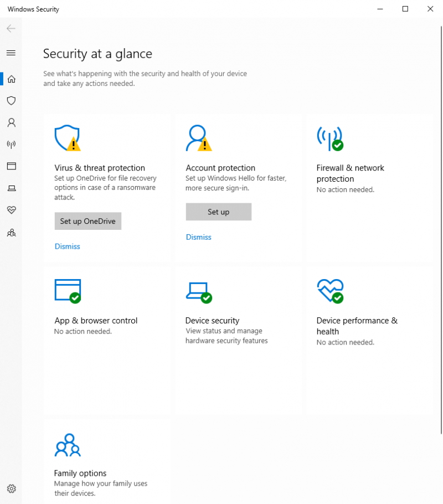The height and width of the screenshot is (504, 443).
Task: Click 'Manage how your family uses their devices' text
Action: (101, 488)
